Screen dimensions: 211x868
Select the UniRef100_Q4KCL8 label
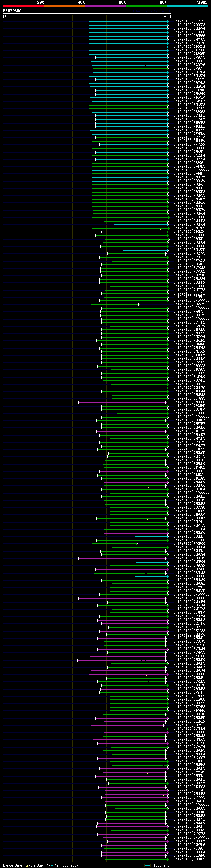point(189,330)
